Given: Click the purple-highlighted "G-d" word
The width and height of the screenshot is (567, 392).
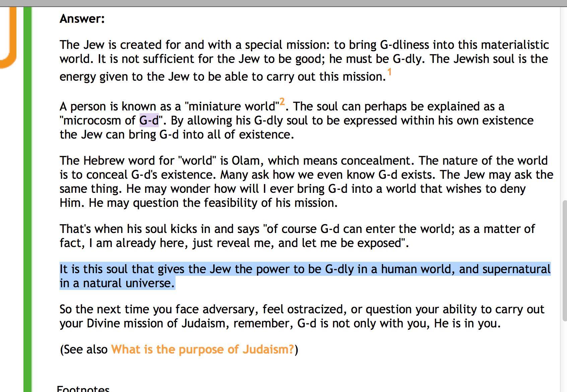Looking at the screenshot, I should coord(149,121).
